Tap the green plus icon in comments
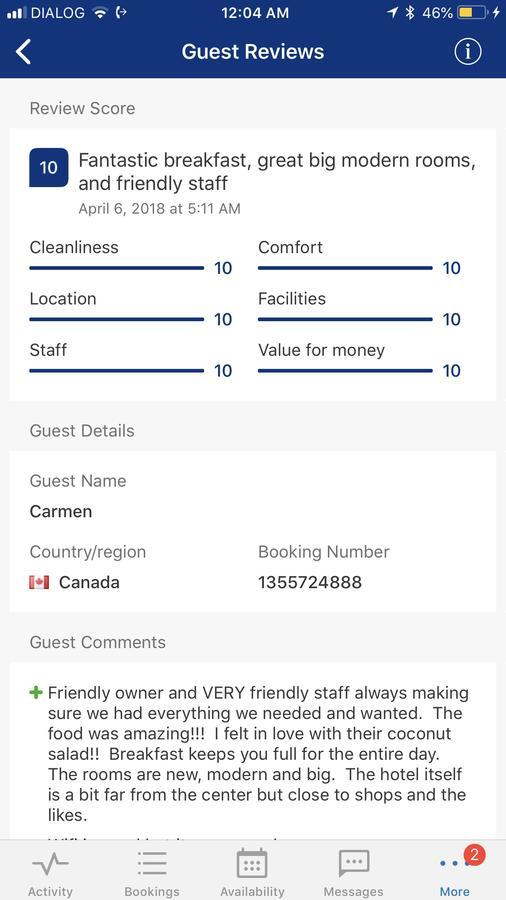 coord(36,693)
